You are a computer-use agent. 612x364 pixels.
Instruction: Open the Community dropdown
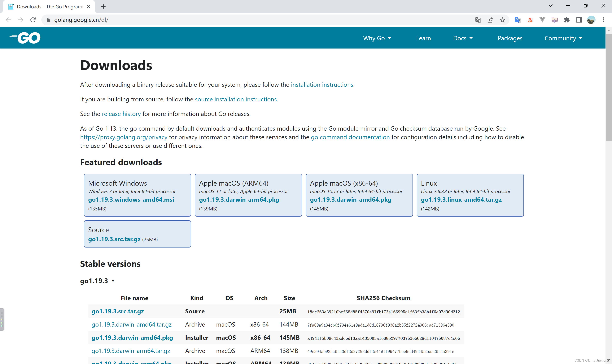click(563, 38)
